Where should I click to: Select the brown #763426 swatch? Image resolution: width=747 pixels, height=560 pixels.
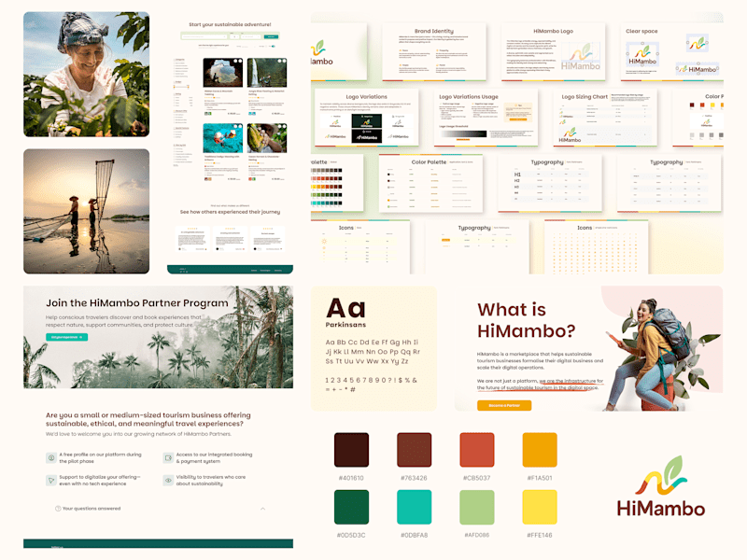[415, 450]
